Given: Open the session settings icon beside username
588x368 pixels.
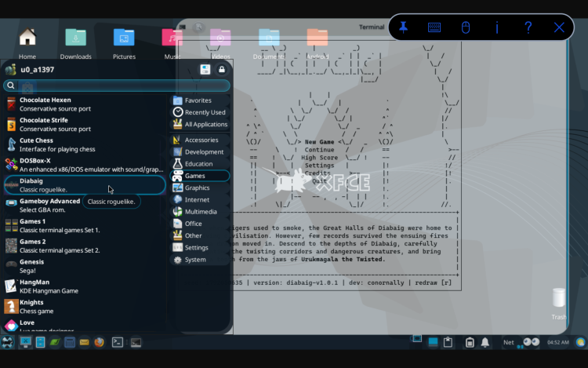Looking at the screenshot, I should tap(205, 69).
